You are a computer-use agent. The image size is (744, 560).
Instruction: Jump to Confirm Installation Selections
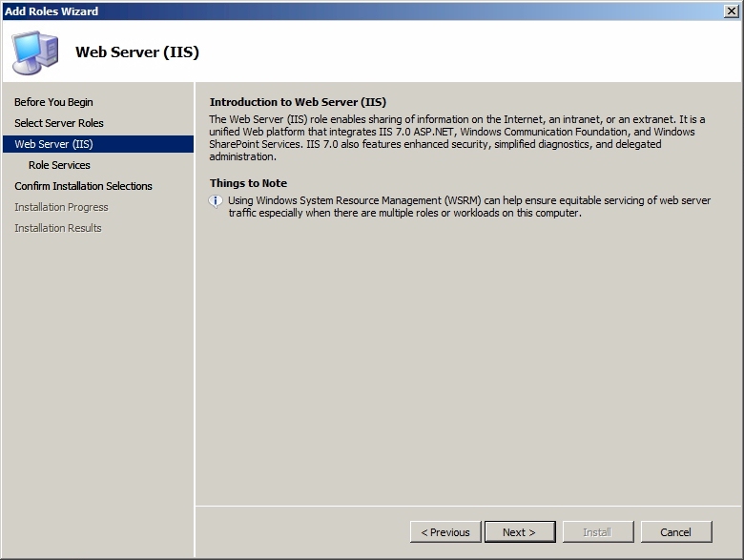click(x=83, y=186)
